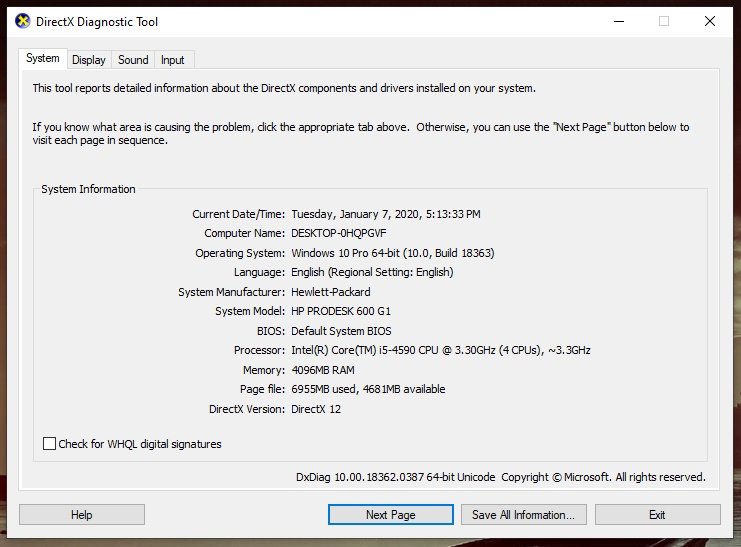Click the '4096MB RAM' memory value
741x547 pixels.
pyautogui.click(x=323, y=370)
